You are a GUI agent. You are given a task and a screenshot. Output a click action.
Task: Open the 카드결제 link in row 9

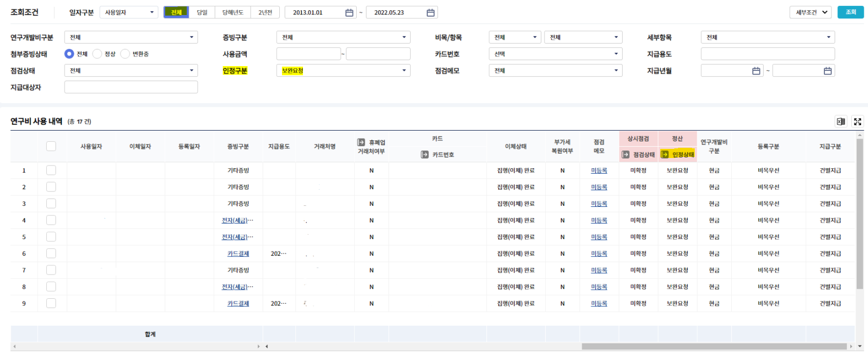[238, 304]
